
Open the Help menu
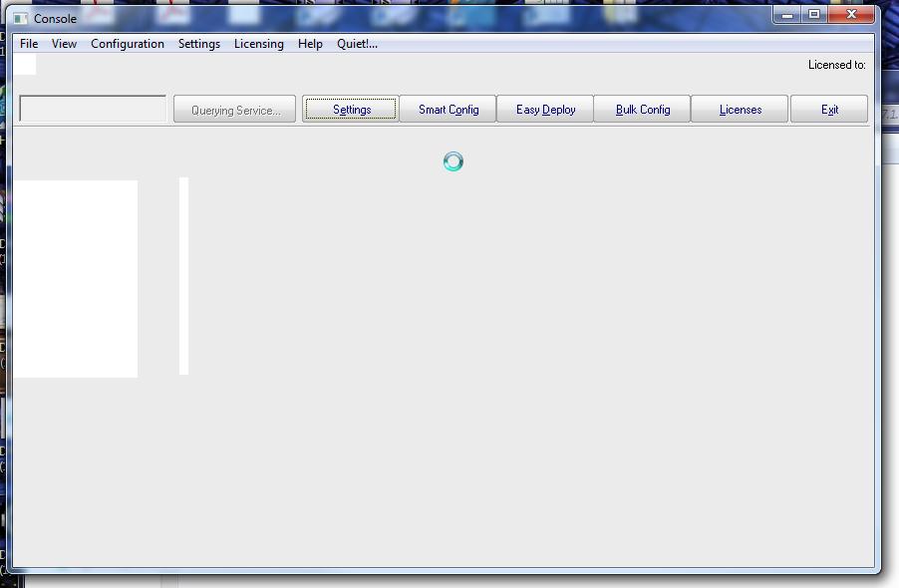click(x=309, y=44)
